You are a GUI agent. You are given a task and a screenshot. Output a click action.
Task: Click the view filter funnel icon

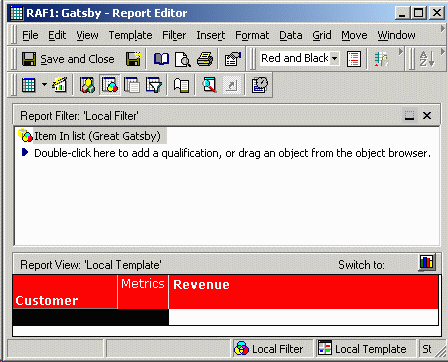click(x=154, y=85)
